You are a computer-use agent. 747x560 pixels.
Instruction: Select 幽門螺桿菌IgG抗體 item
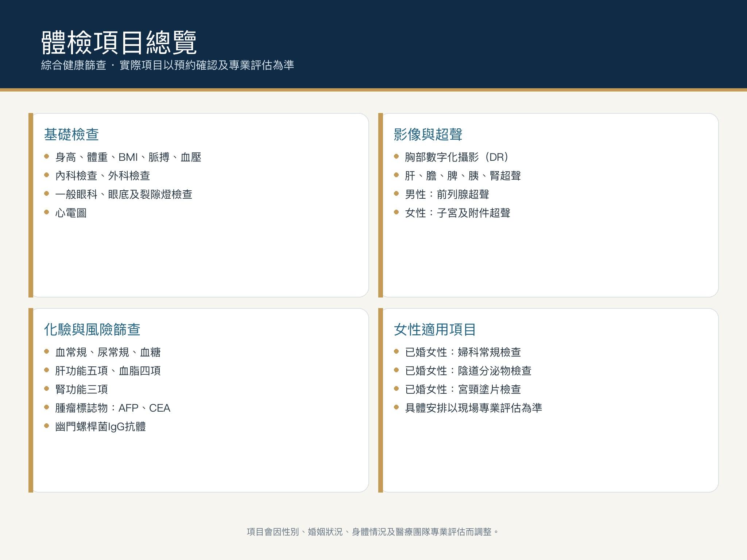click(100, 427)
